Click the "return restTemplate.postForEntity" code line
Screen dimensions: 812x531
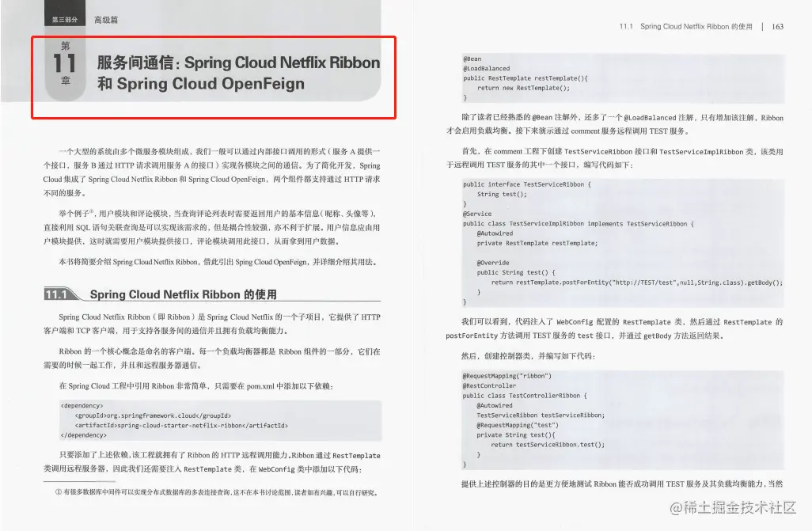[637, 283]
